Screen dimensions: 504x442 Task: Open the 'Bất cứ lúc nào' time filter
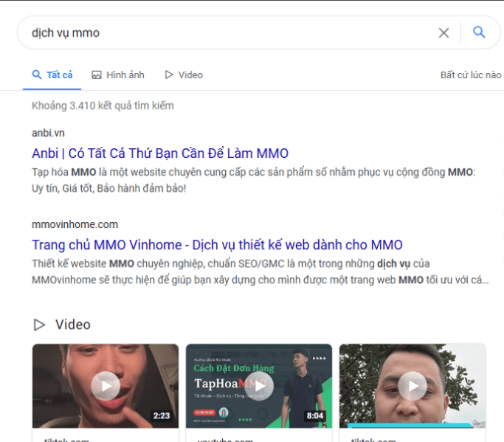[471, 75]
